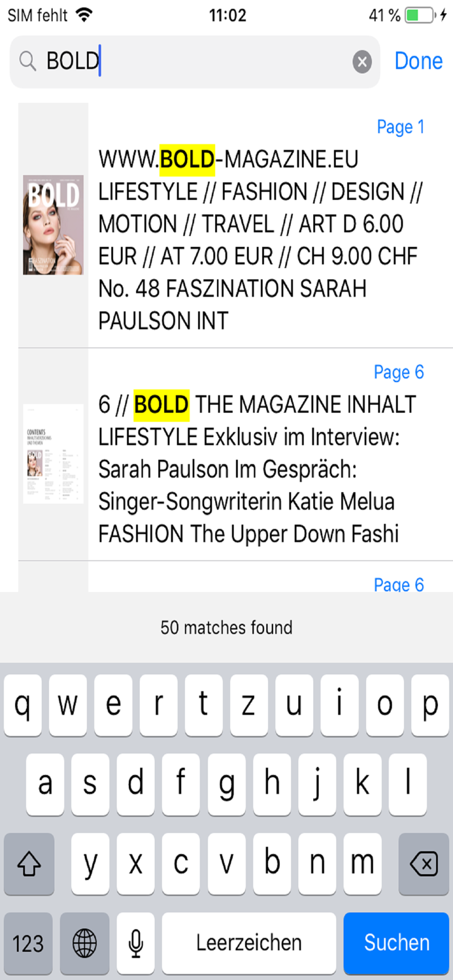Tap the contents page thumbnail

tap(52, 454)
